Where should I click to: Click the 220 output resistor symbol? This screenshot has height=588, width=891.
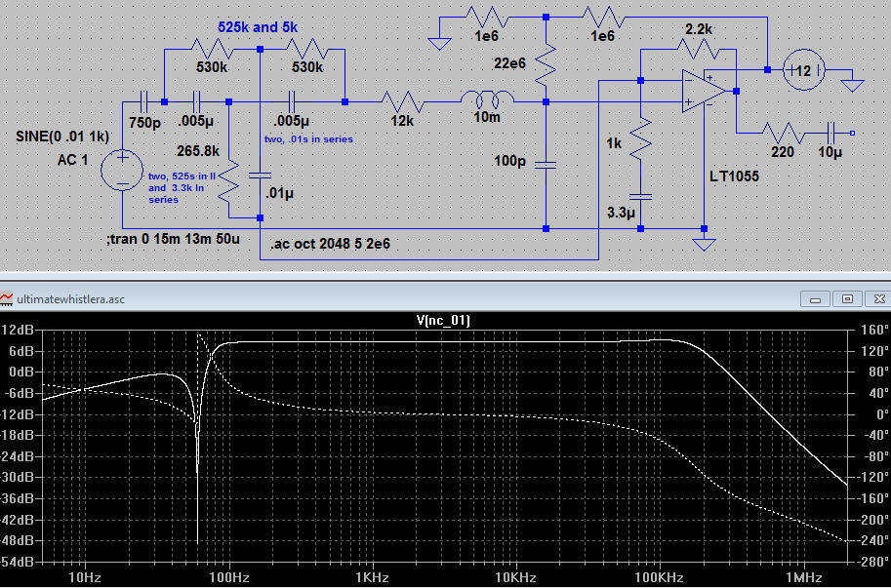pos(783,134)
